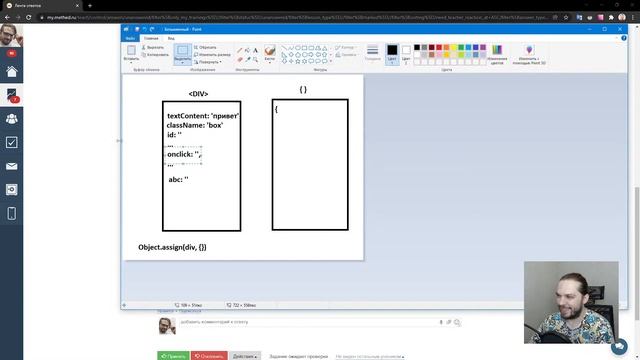Image resolution: width=640 pixels, height=360 pixels.
Task: Select the browser tab in Chrome
Action: pos(42,6)
